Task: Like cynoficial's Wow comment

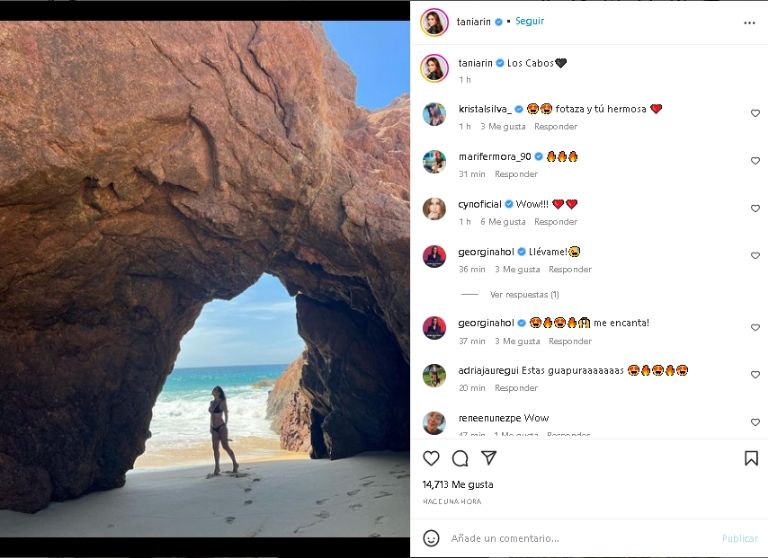Action: click(x=755, y=209)
